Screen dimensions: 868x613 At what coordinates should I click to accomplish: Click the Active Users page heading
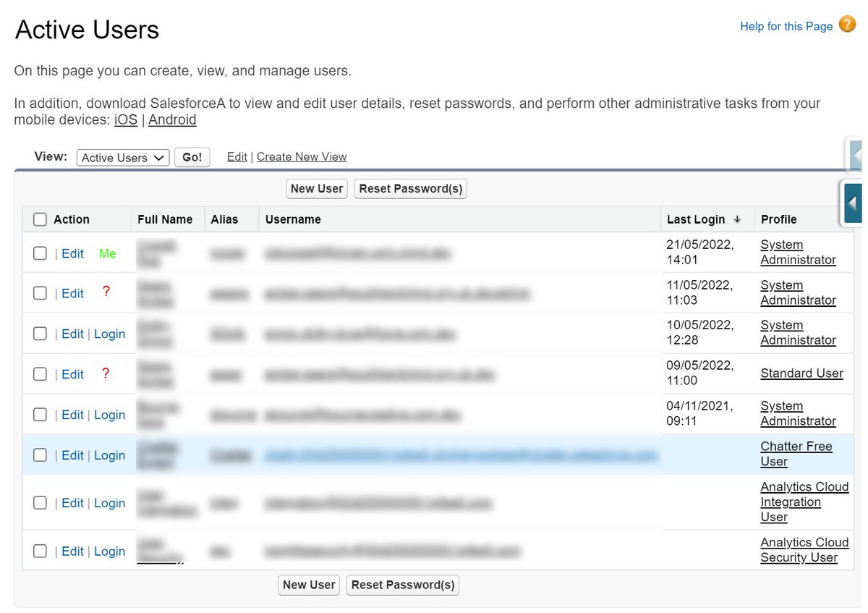tap(87, 30)
